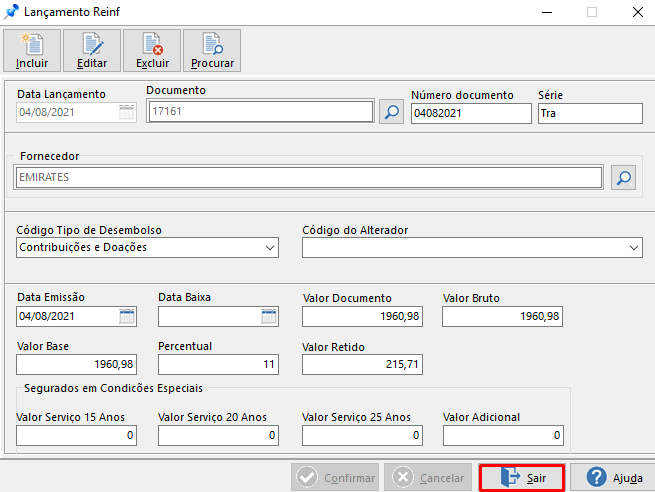
Task: Click the Excluir toolbar button
Action: [152, 51]
